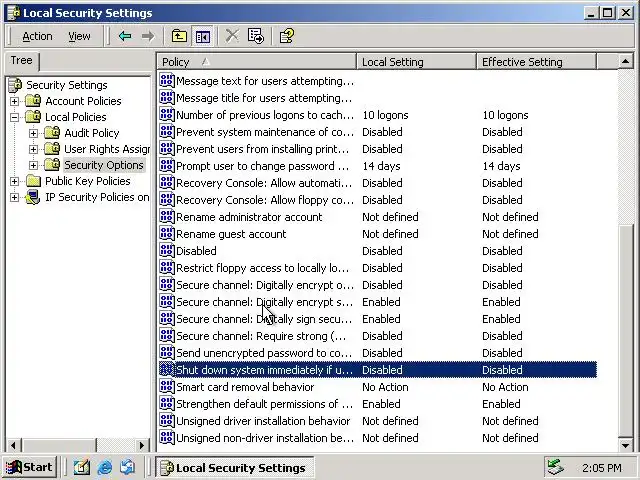Viewport: 640px width, 480px height.
Task: Click the Outlook Express quick launch icon
Action: (x=127, y=467)
